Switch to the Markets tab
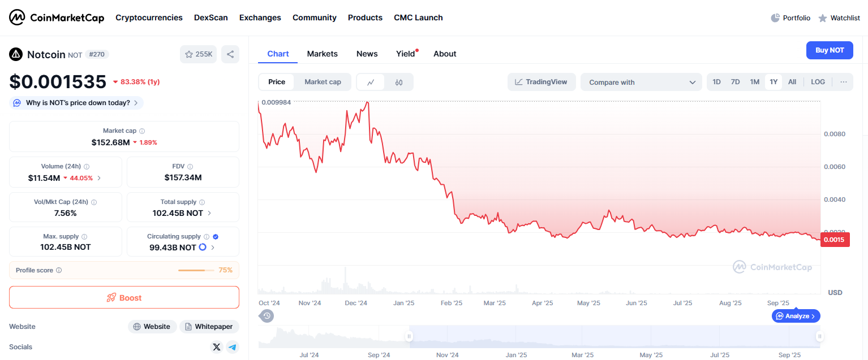Viewport: 868px width, 360px height. point(322,54)
